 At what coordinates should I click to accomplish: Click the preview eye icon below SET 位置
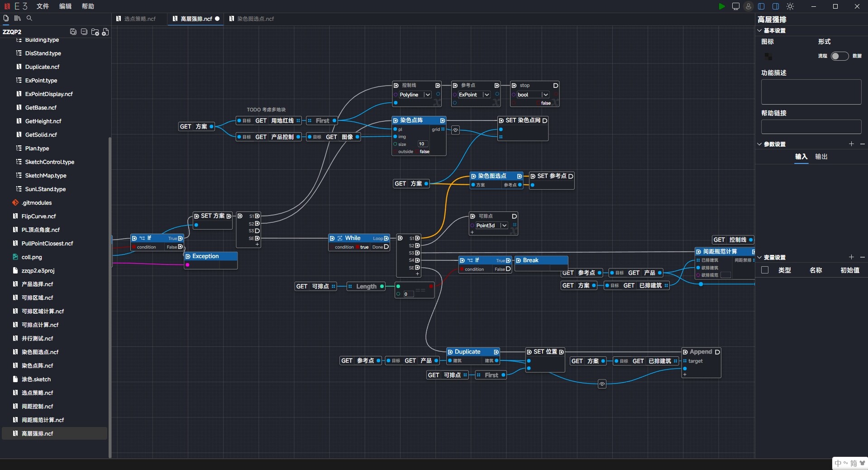click(x=602, y=384)
